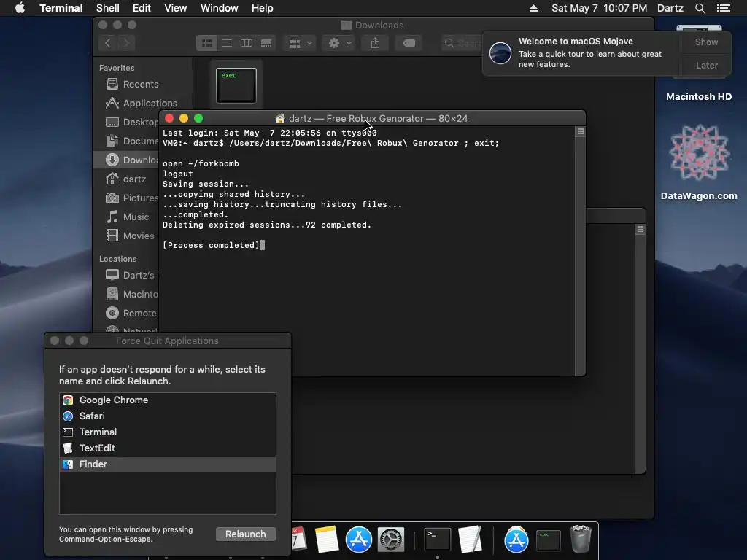
Task: Go back in the Finder Downloads window
Action: tap(108, 43)
